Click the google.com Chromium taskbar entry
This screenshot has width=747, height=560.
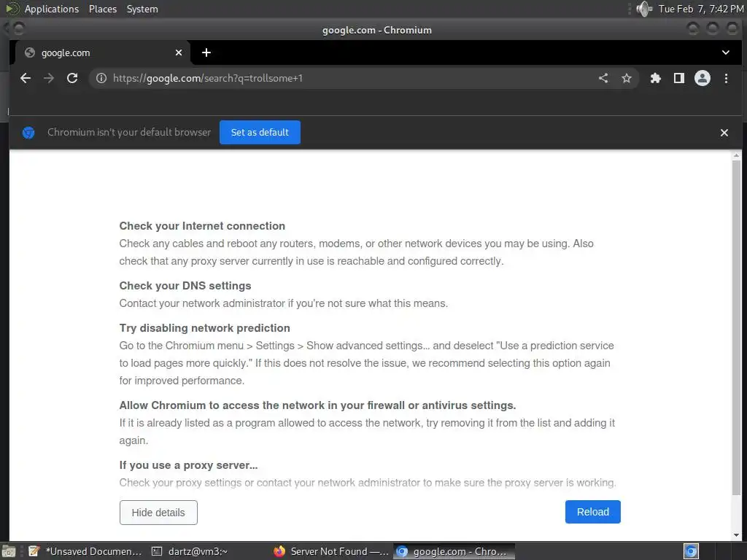pyautogui.click(x=454, y=551)
